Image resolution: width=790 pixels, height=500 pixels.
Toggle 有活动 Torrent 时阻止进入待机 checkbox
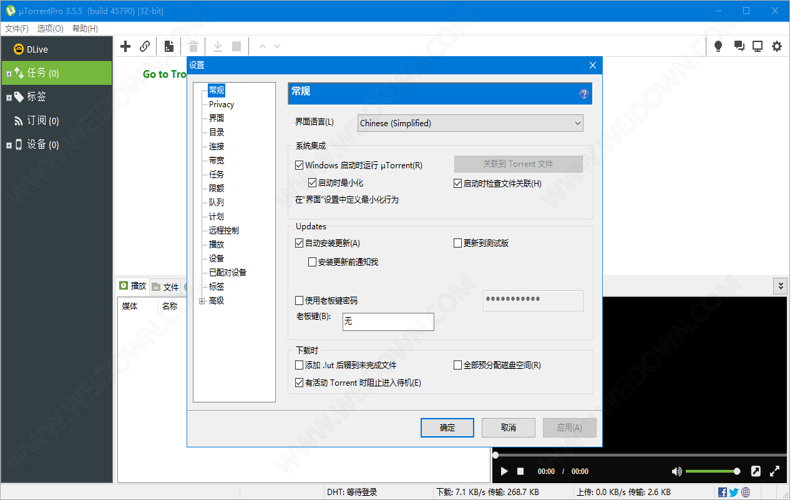299,383
